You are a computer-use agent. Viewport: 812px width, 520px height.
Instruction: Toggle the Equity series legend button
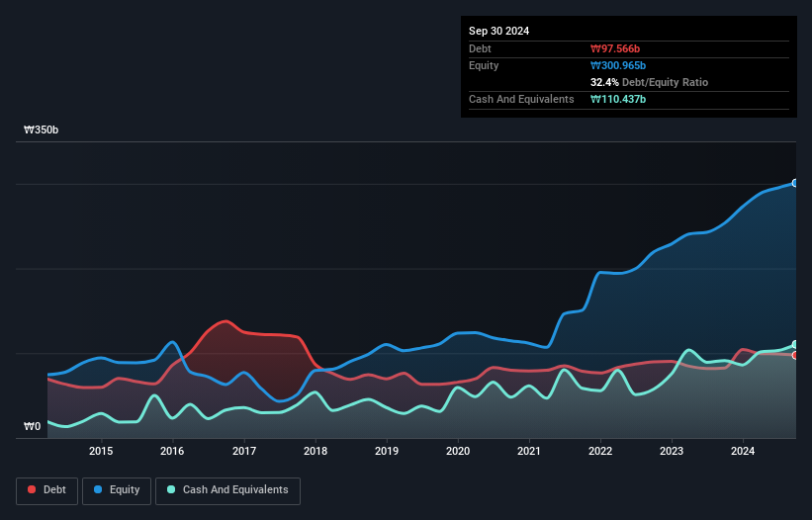(117, 490)
